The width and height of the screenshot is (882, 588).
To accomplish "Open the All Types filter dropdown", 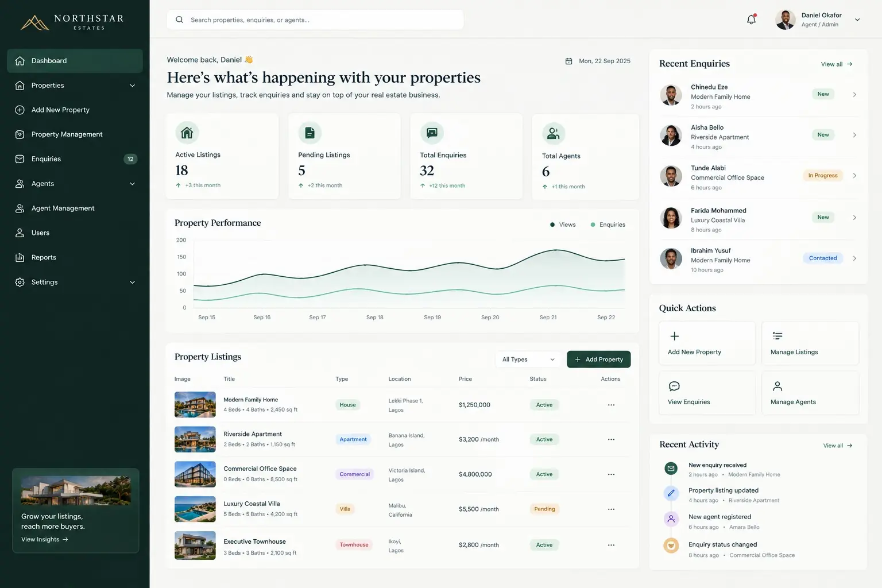I will (528, 359).
